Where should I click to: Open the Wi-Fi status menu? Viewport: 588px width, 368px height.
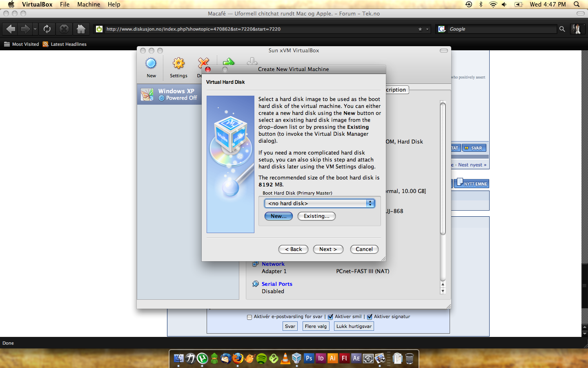tap(493, 4)
